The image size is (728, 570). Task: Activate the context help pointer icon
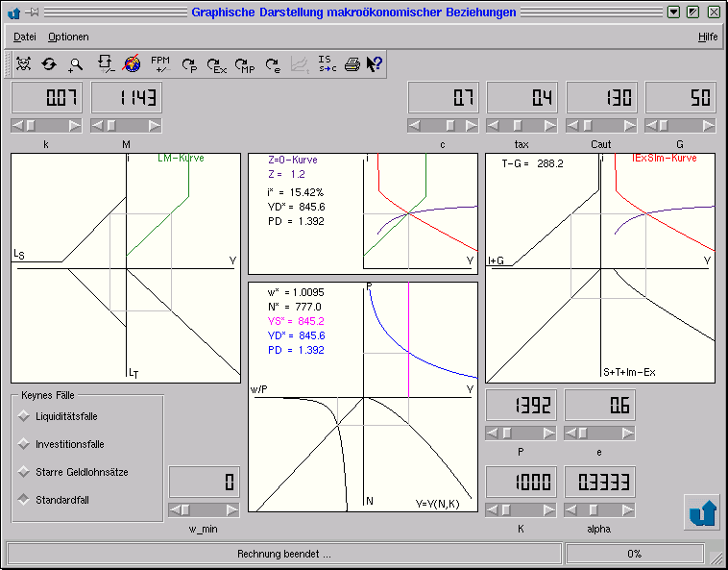pyautogui.click(x=374, y=63)
